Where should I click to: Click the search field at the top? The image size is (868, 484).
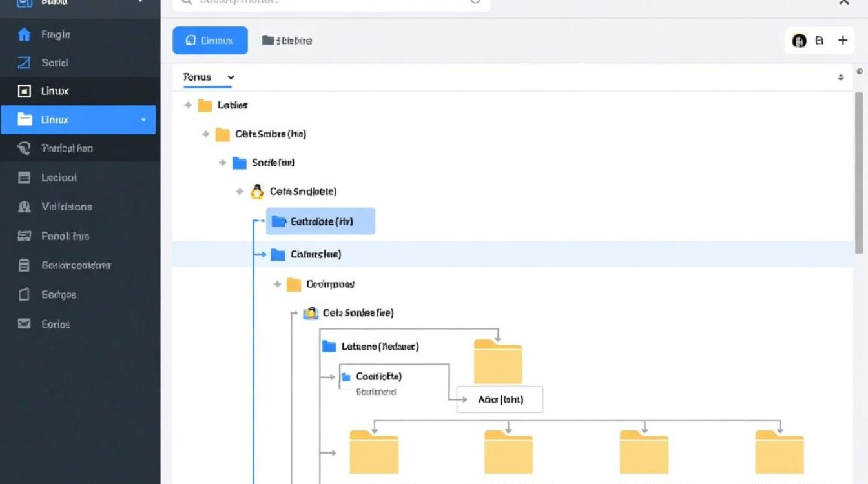tap(331, 3)
